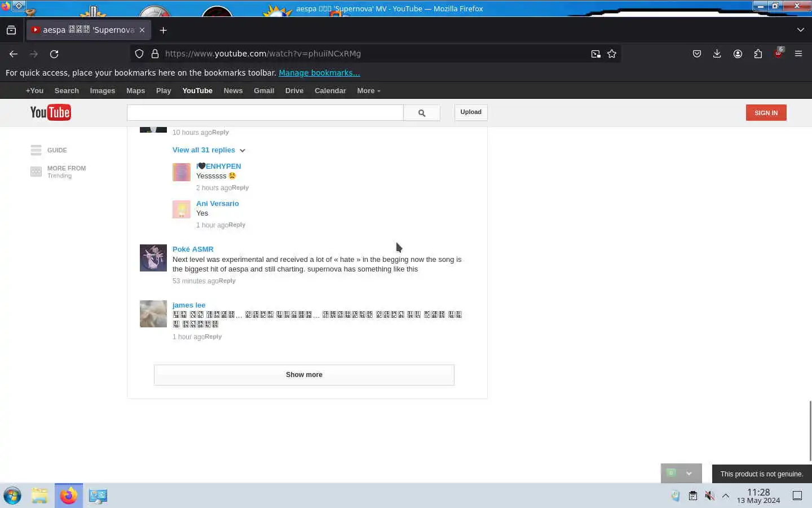Open the Start menu orb
The image size is (812, 508).
[12, 496]
